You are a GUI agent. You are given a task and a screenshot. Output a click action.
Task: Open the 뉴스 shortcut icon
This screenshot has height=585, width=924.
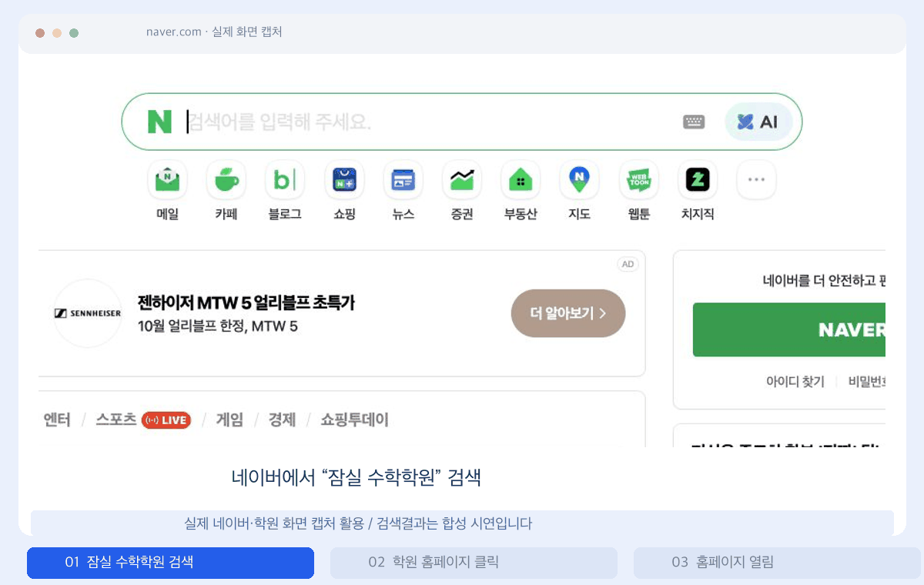point(403,180)
